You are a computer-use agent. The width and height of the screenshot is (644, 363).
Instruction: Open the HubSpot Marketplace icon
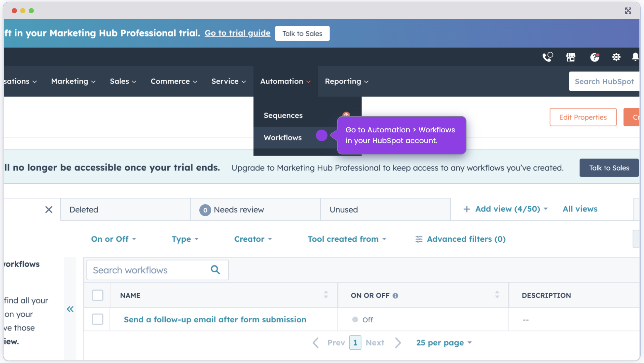click(571, 57)
